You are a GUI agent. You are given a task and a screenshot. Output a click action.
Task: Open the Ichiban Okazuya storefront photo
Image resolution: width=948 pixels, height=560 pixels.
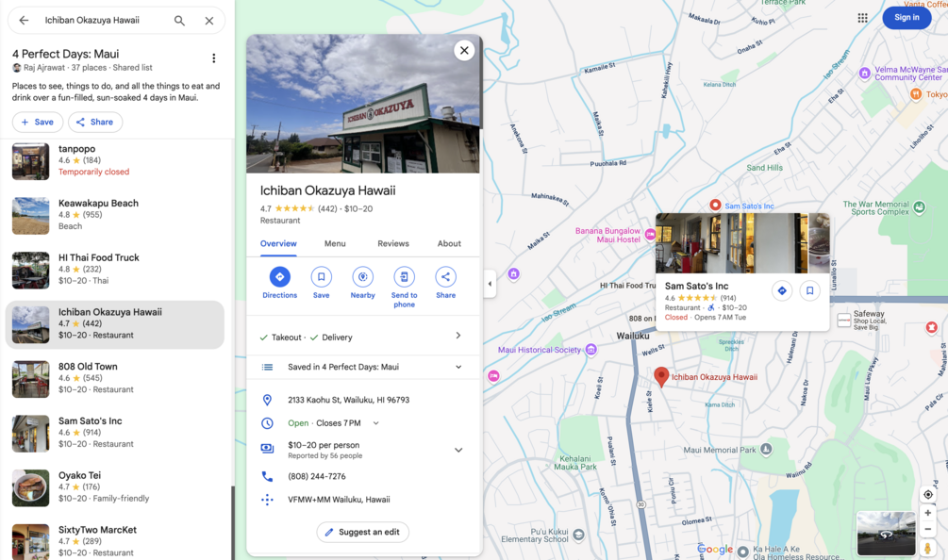click(x=363, y=104)
